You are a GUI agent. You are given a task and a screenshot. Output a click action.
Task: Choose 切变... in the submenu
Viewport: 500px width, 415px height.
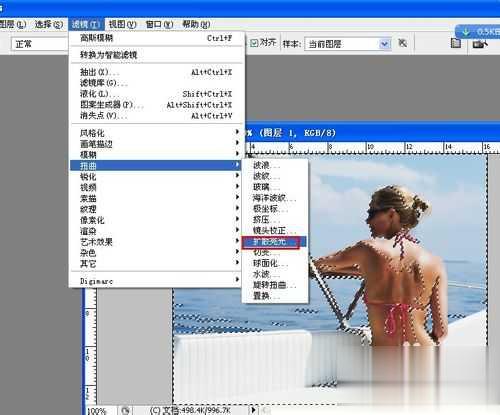[x=275, y=252]
